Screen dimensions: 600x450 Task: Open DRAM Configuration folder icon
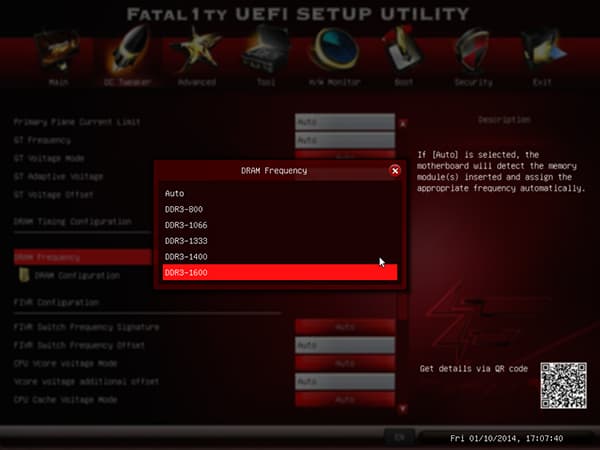(x=24, y=275)
